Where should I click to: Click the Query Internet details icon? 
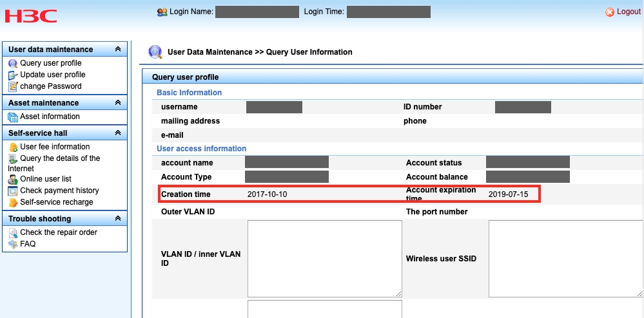13,159
